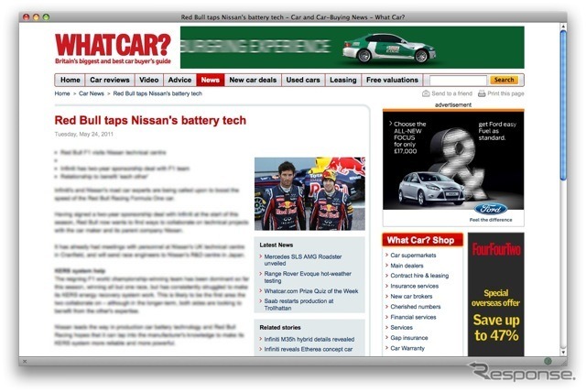Click the Print this page printer icon
The width and height of the screenshot is (586, 392).
482,93
